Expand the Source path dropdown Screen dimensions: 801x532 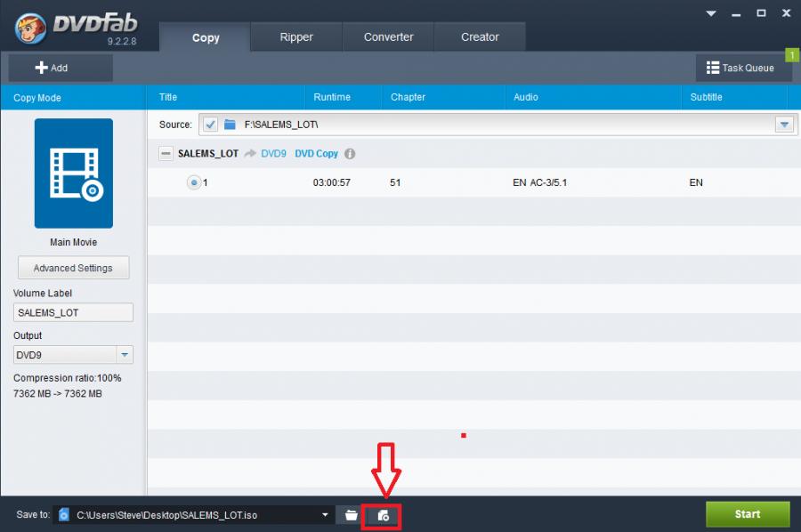click(x=784, y=124)
